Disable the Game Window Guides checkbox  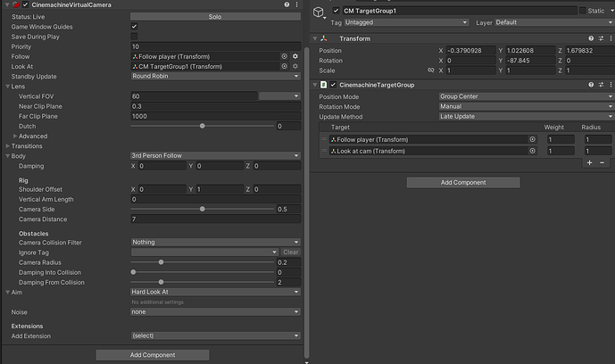tap(134, 27)
